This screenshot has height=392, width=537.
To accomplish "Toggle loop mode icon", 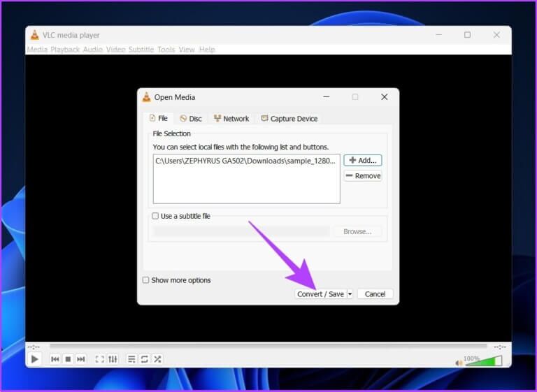I will [145, 359].
